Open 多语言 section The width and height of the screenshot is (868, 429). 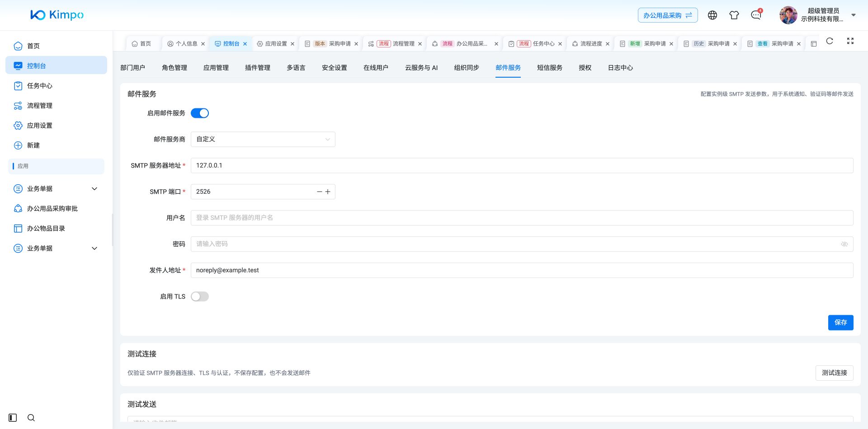point(296,68)
